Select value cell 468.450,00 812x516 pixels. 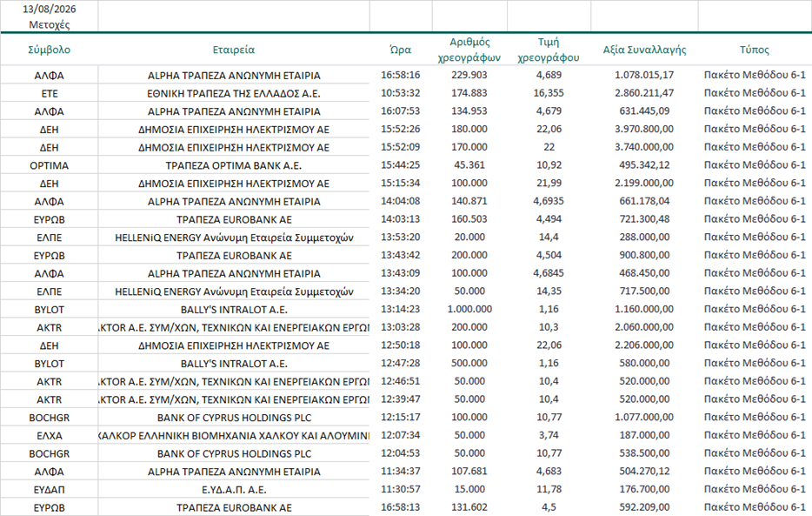coord(644,273)
